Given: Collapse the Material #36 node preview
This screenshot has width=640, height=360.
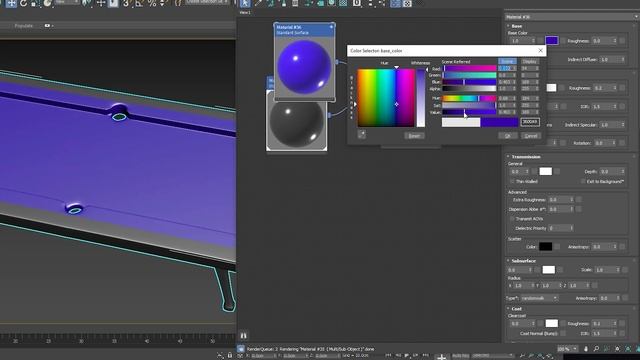Looking at the screenshot, I should (x=331, y=27).
